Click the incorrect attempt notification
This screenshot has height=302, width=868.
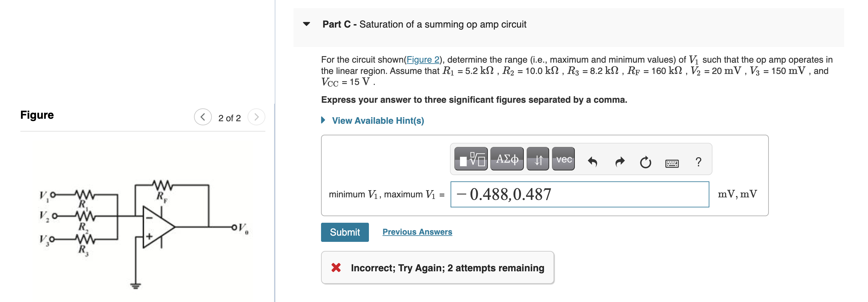[437, 268]
